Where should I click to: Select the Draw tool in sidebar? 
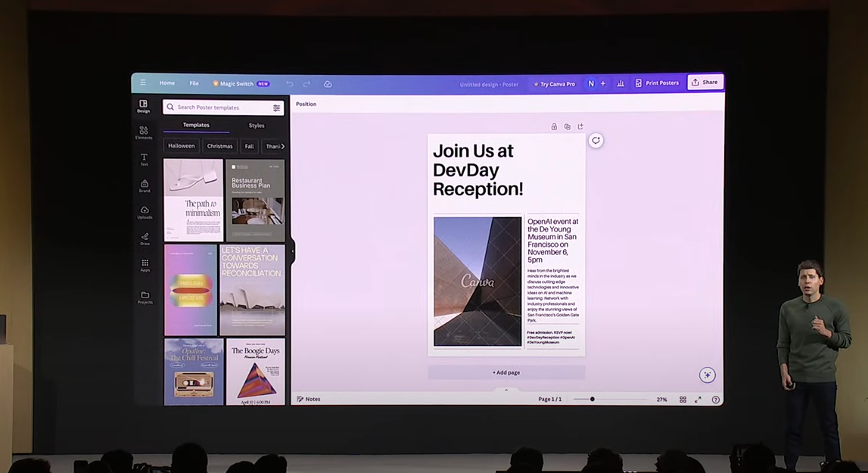tap(145, 238)
